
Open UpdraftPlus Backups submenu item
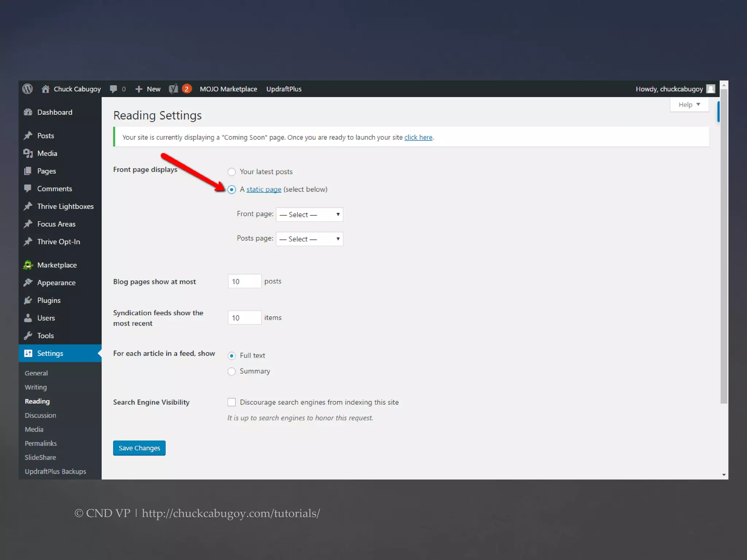tap(55, 472)
